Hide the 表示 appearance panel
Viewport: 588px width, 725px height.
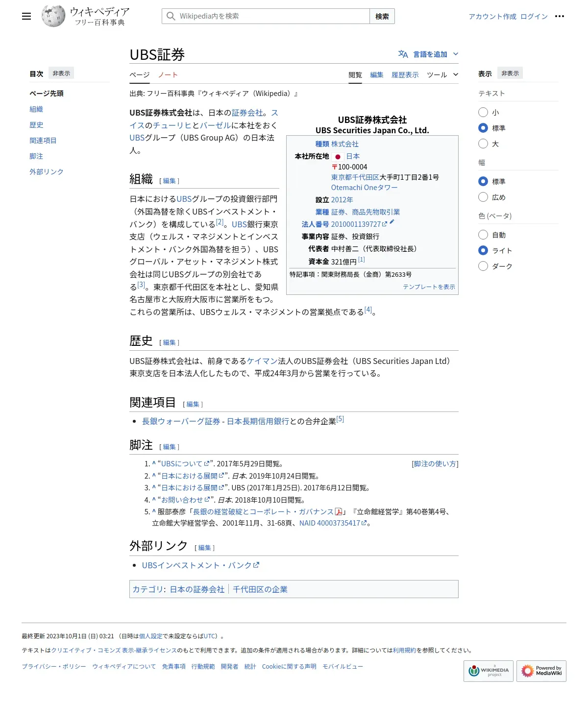click(x=510, y=73)
